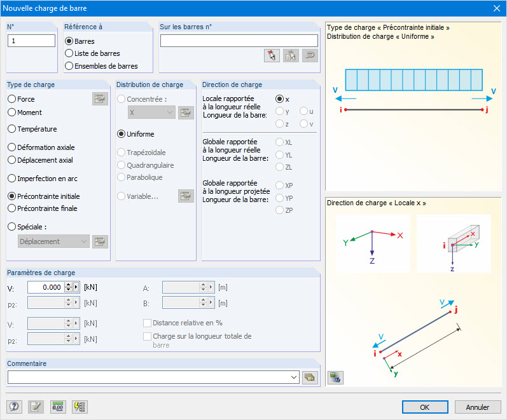Click the local bar axes thumbnail
Viewport: 507px width, 420px height.
454,244
